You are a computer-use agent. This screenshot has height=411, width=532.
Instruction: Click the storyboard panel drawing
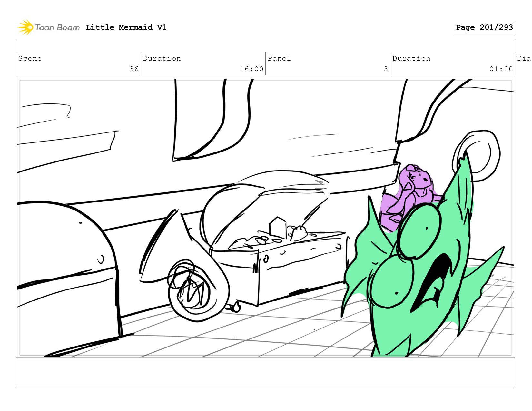[x=266, y=218]
